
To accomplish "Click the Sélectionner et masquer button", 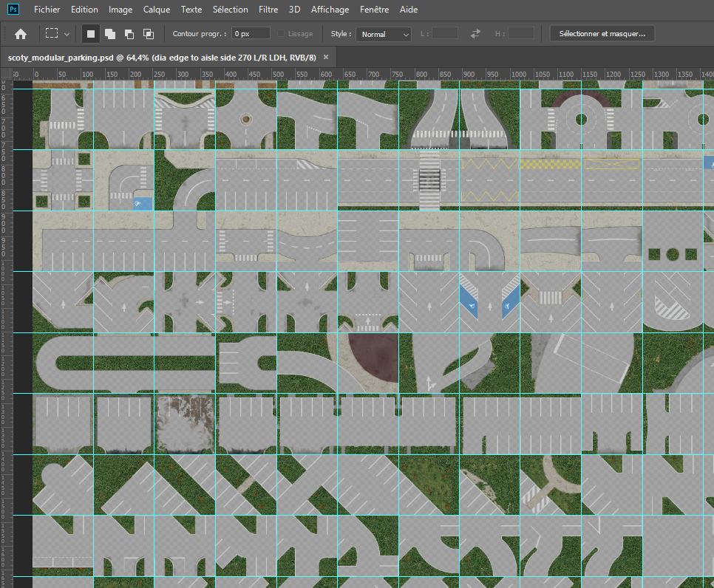I will click(x=602, y=34).
